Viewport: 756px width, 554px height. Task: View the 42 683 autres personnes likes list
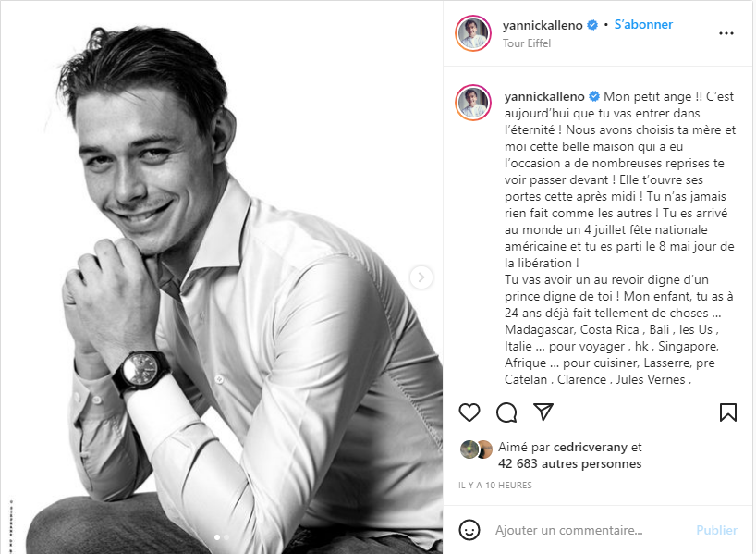click(569, 463)
